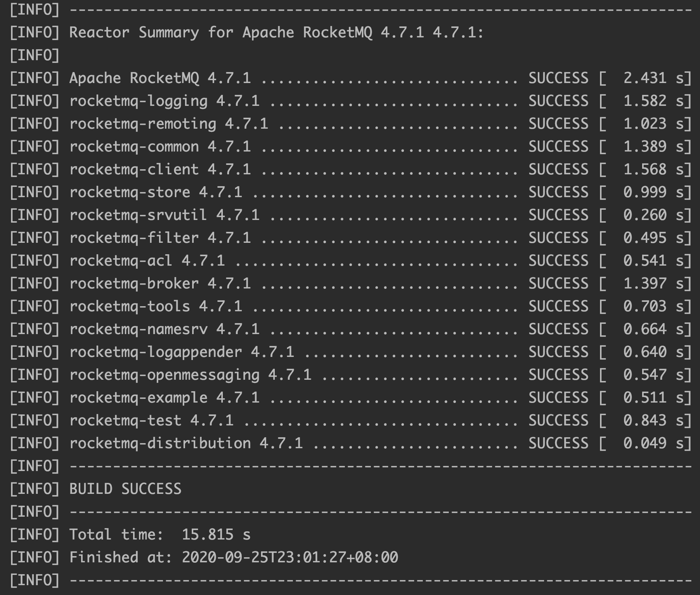Select 'rocketmq-test 4.7.1' text

[151, 421]
